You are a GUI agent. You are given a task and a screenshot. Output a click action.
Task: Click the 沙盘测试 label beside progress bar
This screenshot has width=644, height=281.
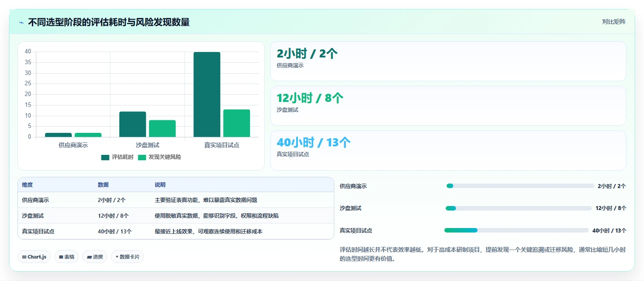pyautogui.click(x=350, y=208)
